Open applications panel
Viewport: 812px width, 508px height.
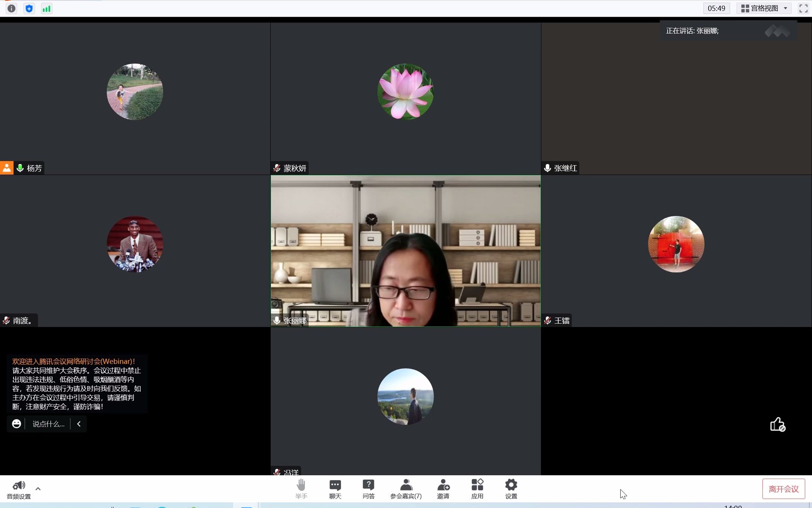click(x=477, y=489)
